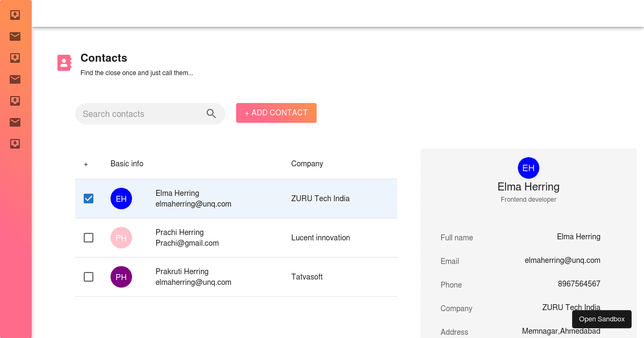Image resolution: width=644 pixels, height=338 pixels.
Task: Click the Open Sandbox button
Action: [x=602, y=319]
